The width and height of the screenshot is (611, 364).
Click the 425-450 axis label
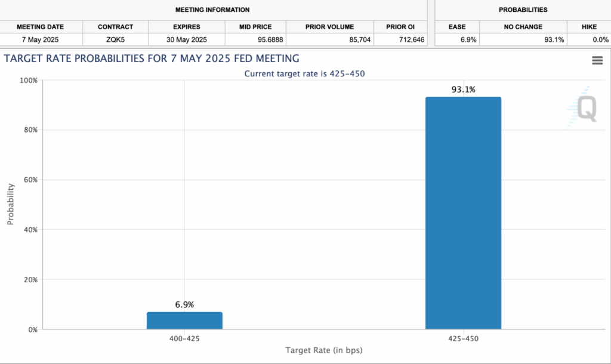point(463,338)
